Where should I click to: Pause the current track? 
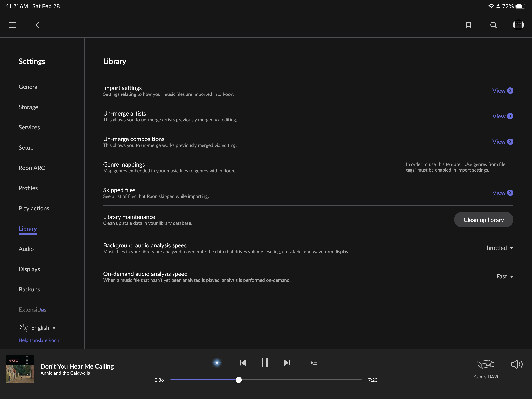(x=265, y=363)
